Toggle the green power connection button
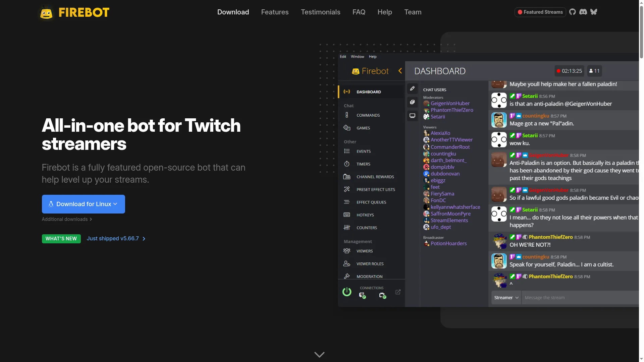Viewport: 644px width, 362px height. pos(347,292)
